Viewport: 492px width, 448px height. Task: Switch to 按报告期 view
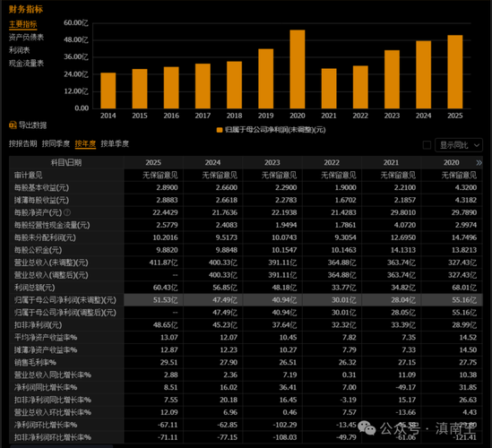pyautogui.click(x=23, y=144)
